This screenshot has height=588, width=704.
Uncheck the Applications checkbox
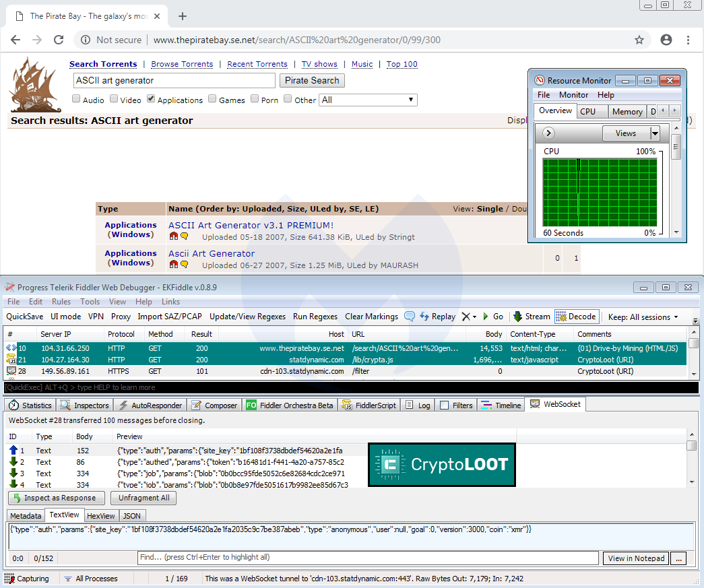tap(151, 99)
